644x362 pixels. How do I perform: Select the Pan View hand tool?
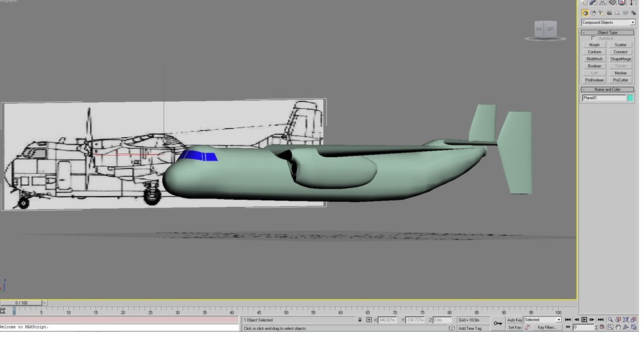[618, 327]
